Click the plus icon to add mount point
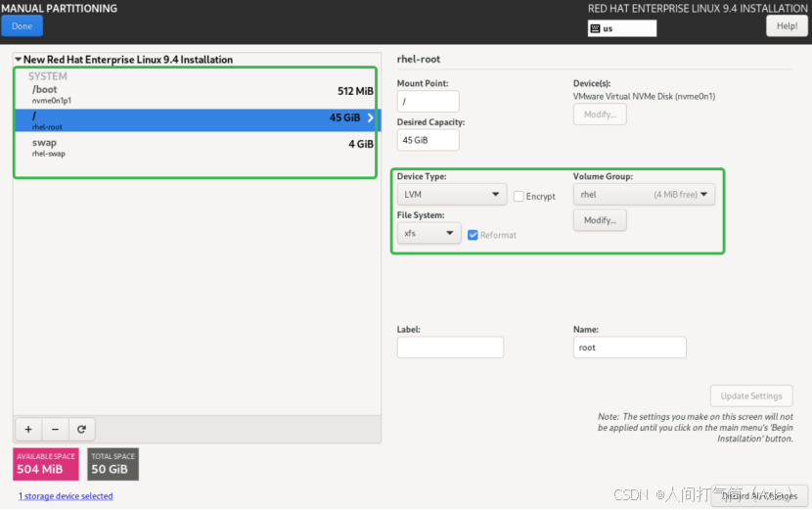The height and width of the screenshot is (510, 812). coord(28,429)
